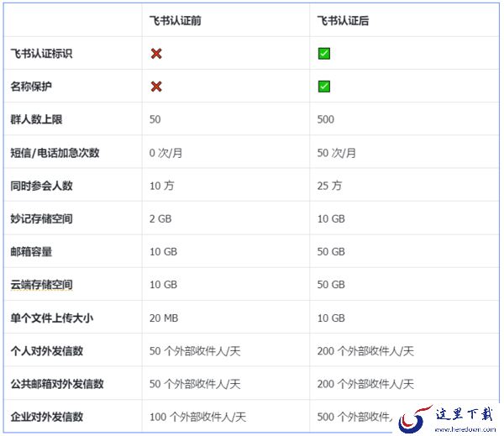
Task: Select 50 GB in 邮箱容量 row
Action: click(331, 251)
